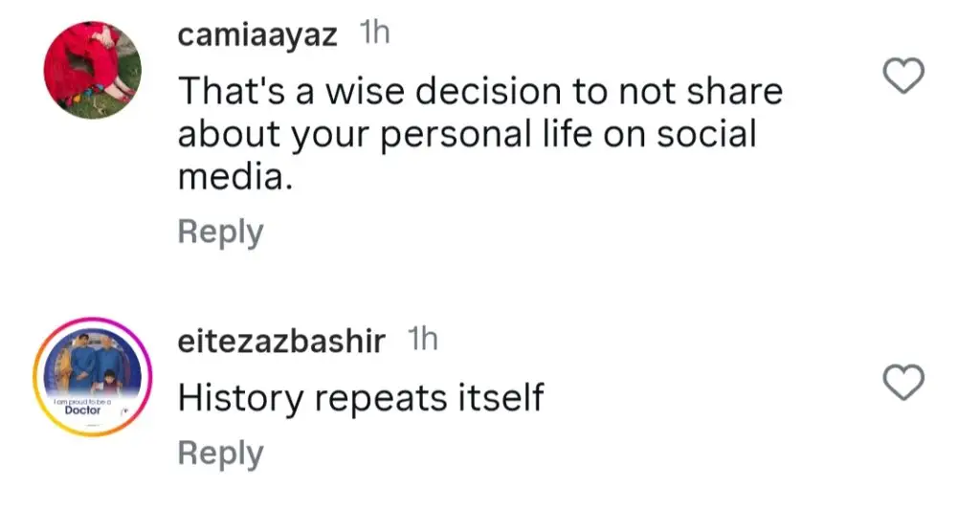Like camiaayaz's comment with the heart
The width and height of the screenshot is (980, 510).
[x=902, y=77]
